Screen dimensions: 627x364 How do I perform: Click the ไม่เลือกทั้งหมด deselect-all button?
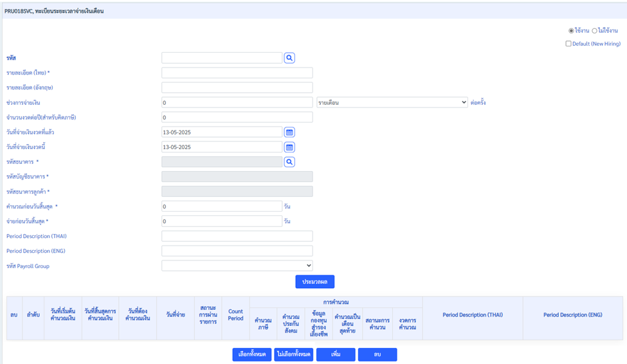[x=293, y=354]
